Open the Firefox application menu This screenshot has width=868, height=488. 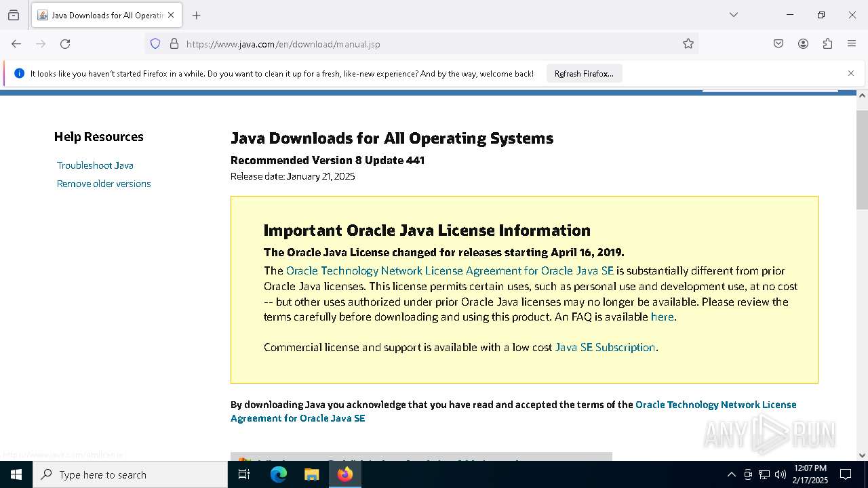coord(852,44)
